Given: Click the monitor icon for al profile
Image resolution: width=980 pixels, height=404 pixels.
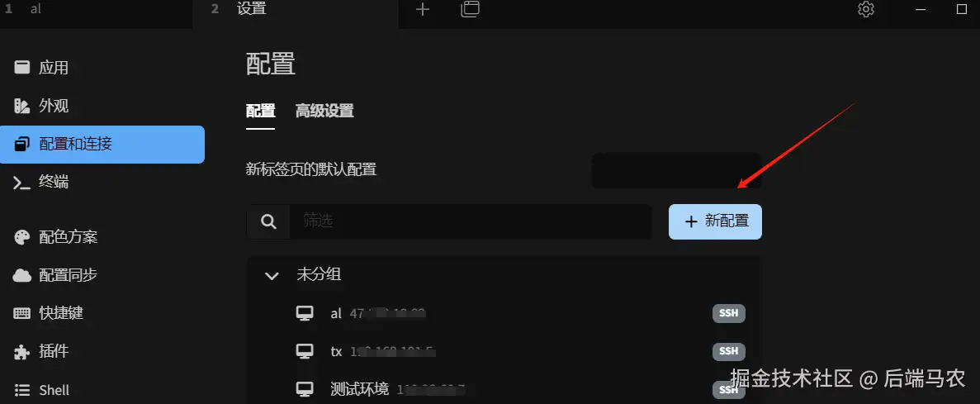Looking at the screenshot, I should (305, 313).
